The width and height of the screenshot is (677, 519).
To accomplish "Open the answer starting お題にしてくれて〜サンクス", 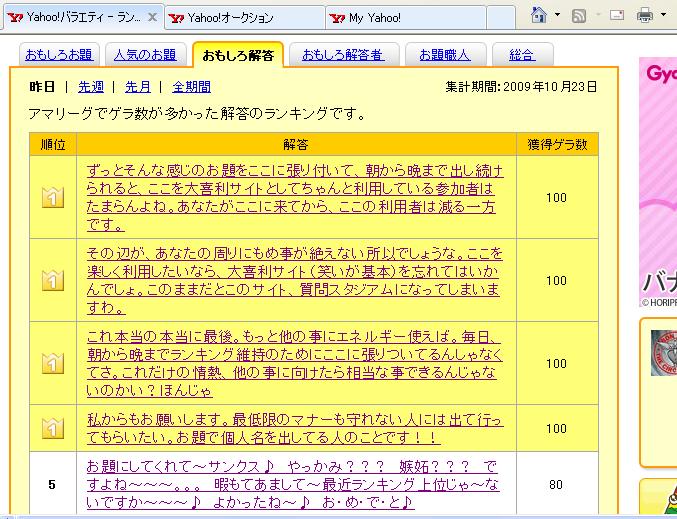I will click(x=293, y=484).
